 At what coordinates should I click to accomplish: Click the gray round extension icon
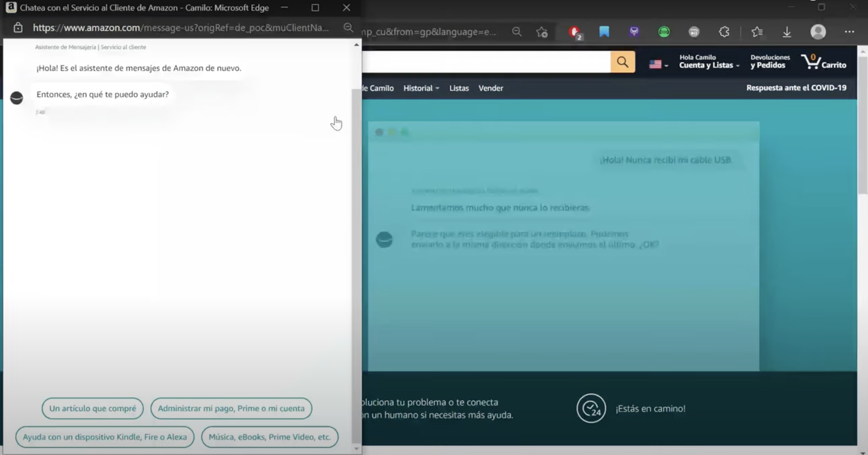[x=694, y=32]
